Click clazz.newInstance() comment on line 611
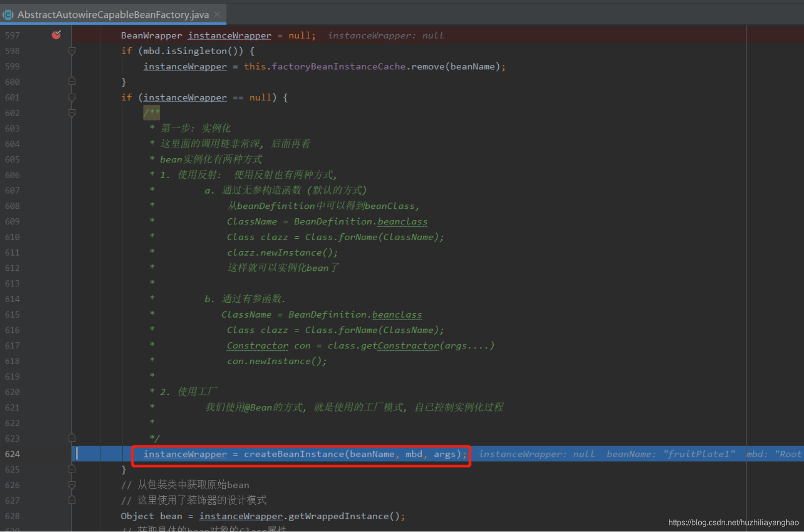This screenshot has width=804, height=532. click(282, 253)
